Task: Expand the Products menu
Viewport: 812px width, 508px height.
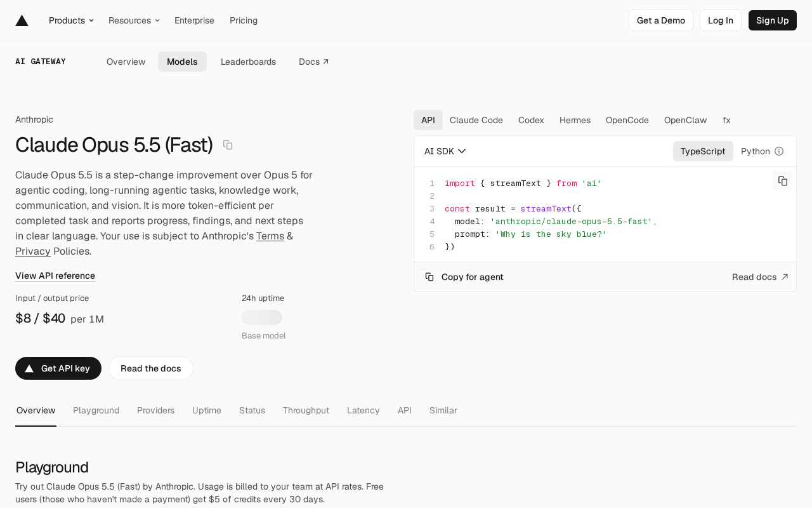Action: tap(71, 20)
